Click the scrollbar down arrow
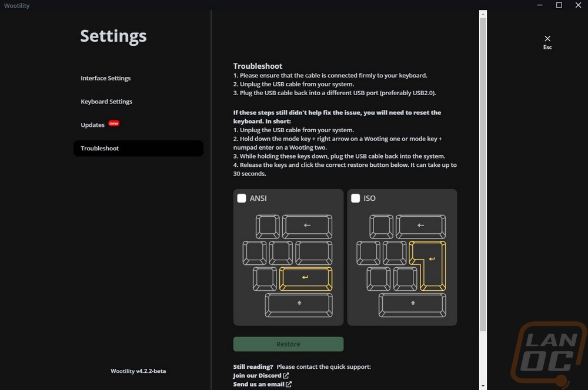The width and height of the screenshot is (588, 390). [x=483, y=386]
